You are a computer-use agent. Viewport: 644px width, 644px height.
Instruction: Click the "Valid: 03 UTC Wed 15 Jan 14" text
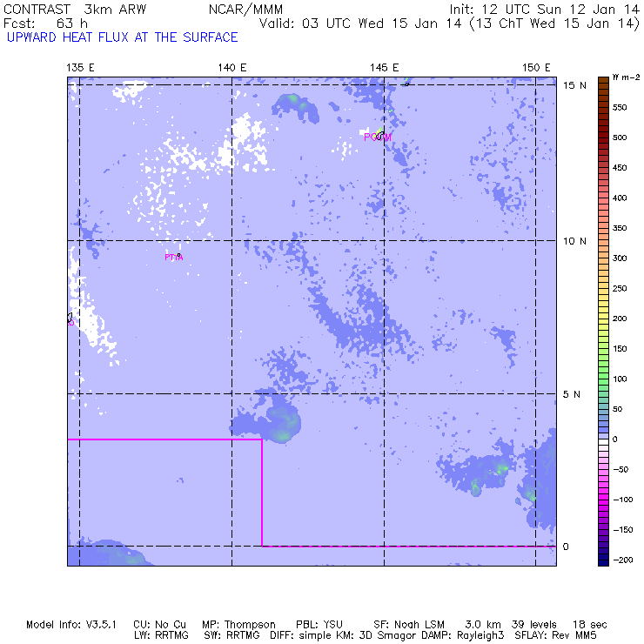coord(360,23)
